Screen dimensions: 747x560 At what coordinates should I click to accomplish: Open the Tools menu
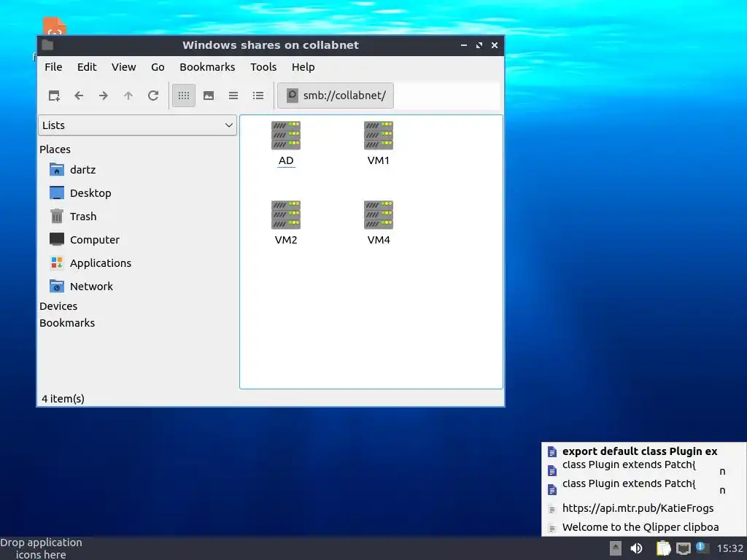tap(263, 67)
